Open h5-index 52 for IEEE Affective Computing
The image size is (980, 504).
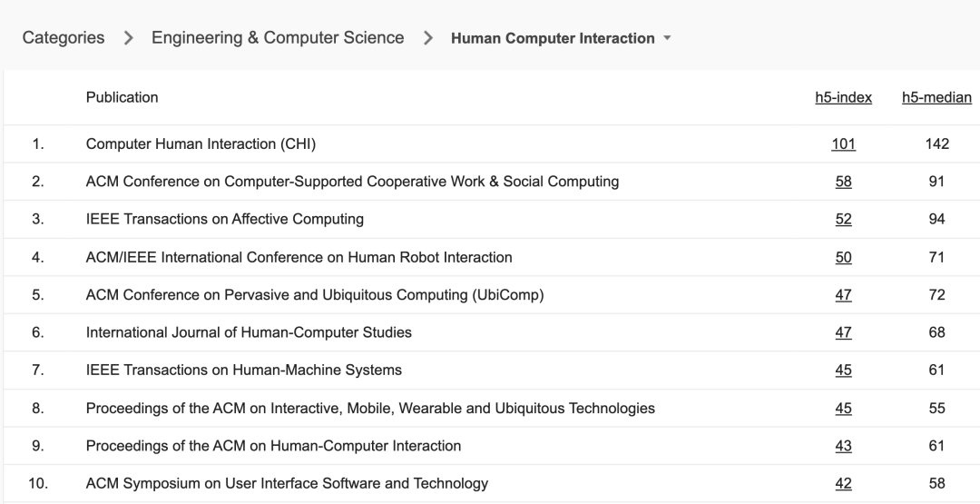(843, 219)
